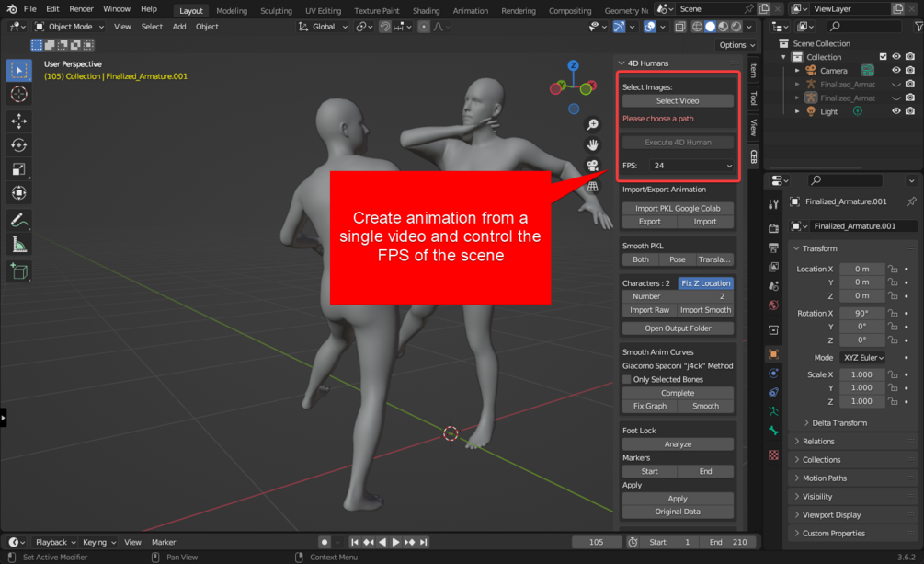Click the blue Z axis gizmo handle

coord(573,65)
